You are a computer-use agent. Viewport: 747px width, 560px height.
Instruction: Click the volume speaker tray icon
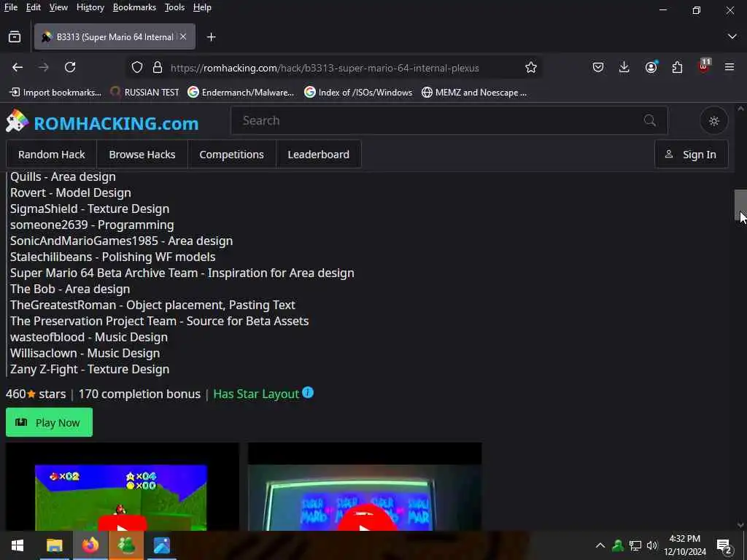pyautogui.click(x=651, y=545)
